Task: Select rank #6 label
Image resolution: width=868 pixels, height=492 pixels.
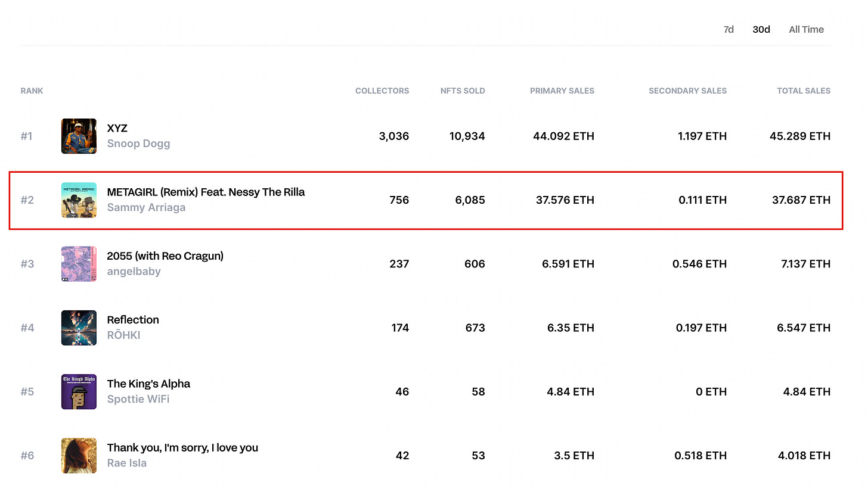Action: pyautogui.click(x=27, y=456)
